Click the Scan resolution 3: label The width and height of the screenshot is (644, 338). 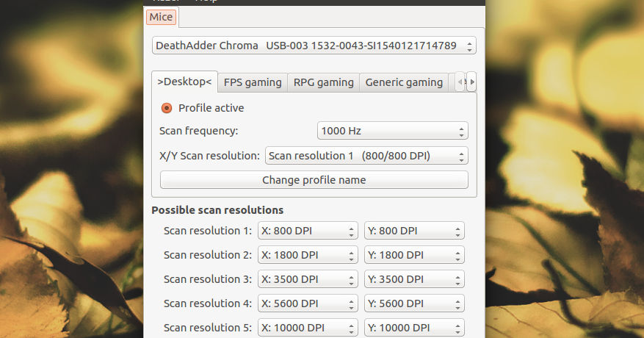[x=208, y=279]
